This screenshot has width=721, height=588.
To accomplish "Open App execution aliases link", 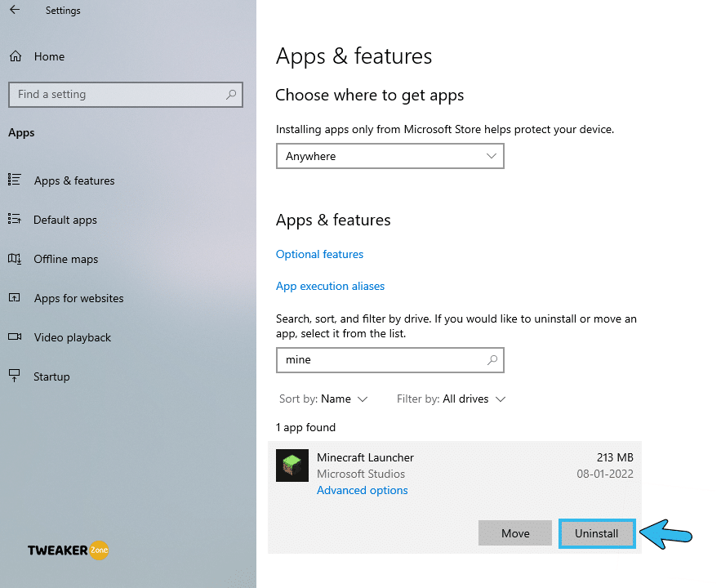I will [330, 286].
